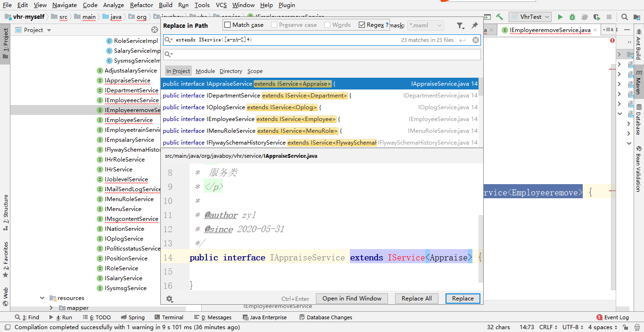This screenshot has width=644, height=332.
Task: Open the gear settings in the Replace dialog
Action: pos(170,299)
